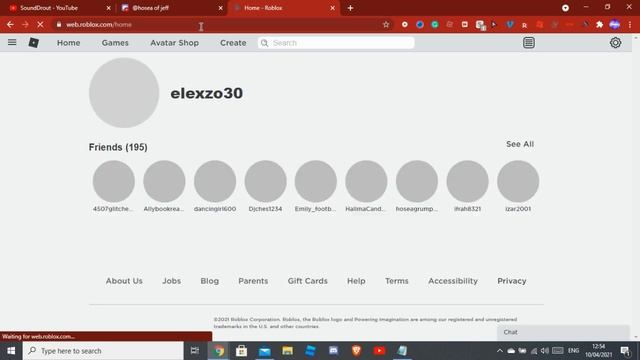640x360 pixels.
Task: Open the Gift Cards footer link
Action: click(x=307, y=281)
